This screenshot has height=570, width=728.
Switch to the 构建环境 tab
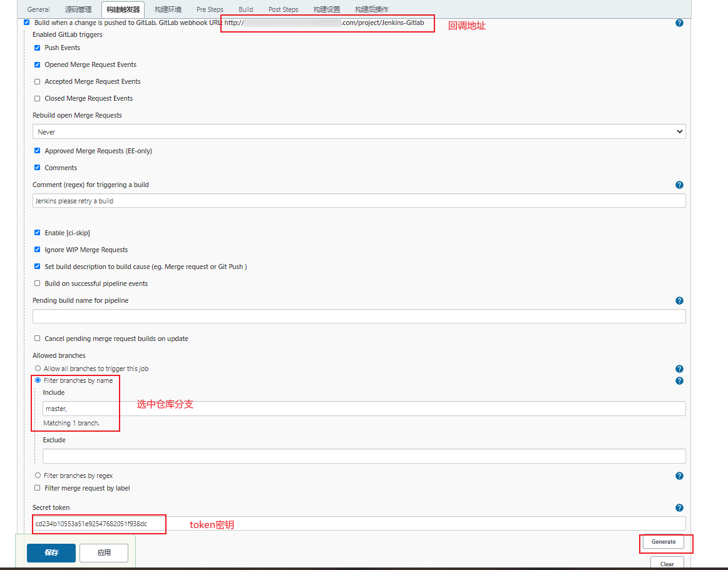coord(168,9)
